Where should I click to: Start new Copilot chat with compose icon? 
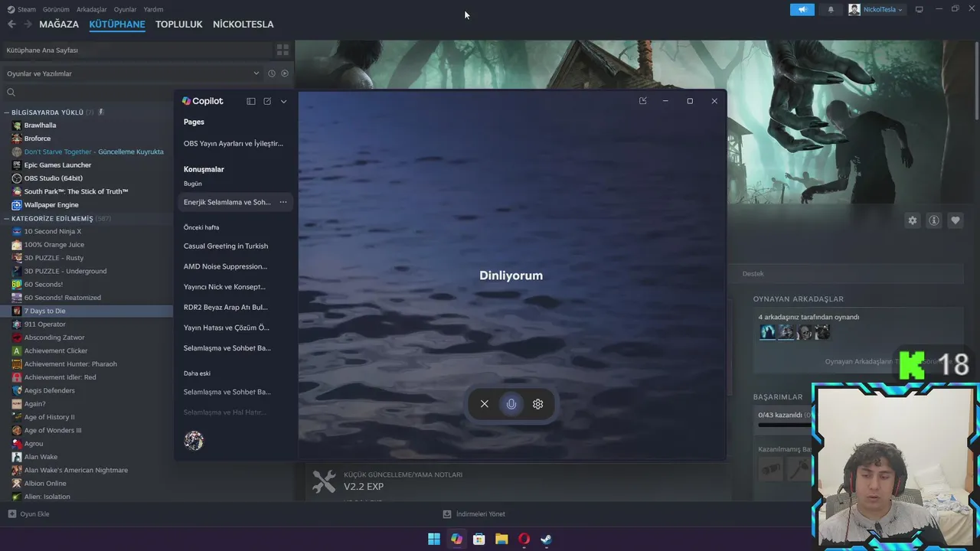[267, 101]
